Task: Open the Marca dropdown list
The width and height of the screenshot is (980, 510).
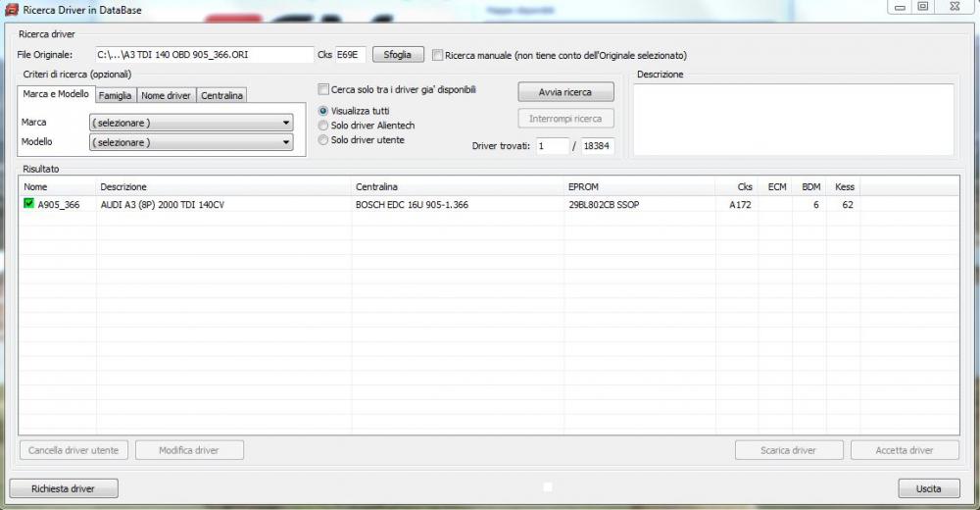Action: pos(191,123)
